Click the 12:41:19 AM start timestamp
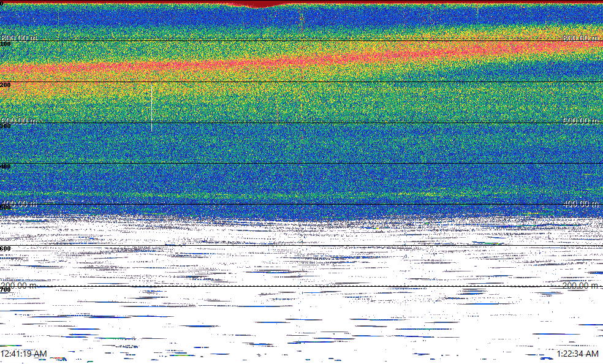603x364 pixels. [x=24, y=354]
